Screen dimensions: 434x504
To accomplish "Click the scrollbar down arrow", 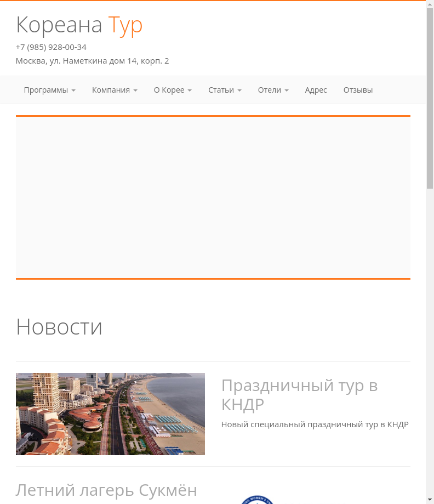I will (430, 500).
